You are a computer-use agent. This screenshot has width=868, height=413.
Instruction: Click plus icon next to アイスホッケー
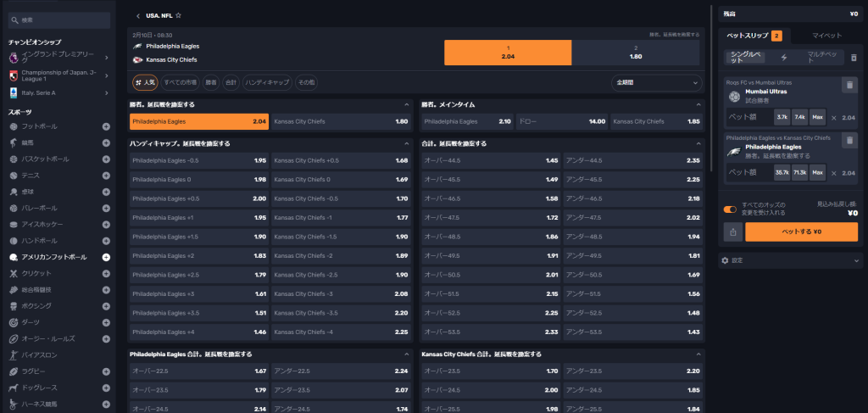(x=106, y=224)
